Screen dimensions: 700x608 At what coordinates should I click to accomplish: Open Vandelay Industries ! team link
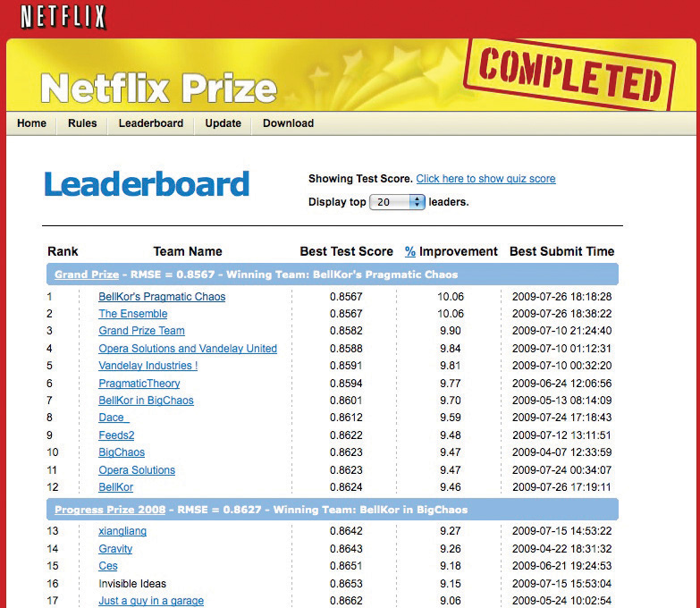point(148,366)
